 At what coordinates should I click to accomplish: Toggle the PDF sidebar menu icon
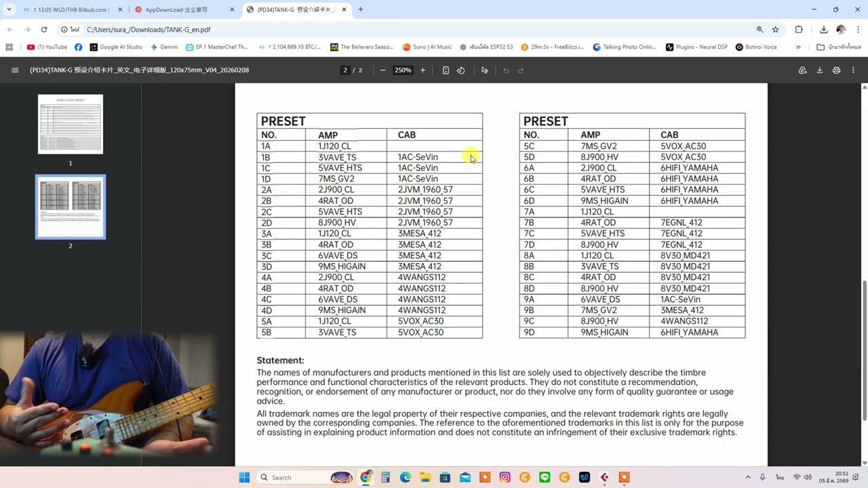pyautogui.click(x=15, y=70)
